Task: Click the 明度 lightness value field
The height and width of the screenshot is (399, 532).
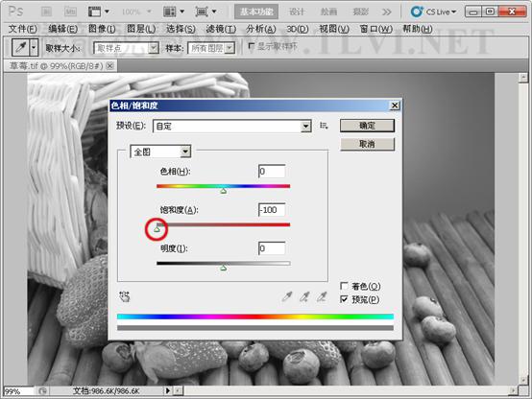Action: 272,248
